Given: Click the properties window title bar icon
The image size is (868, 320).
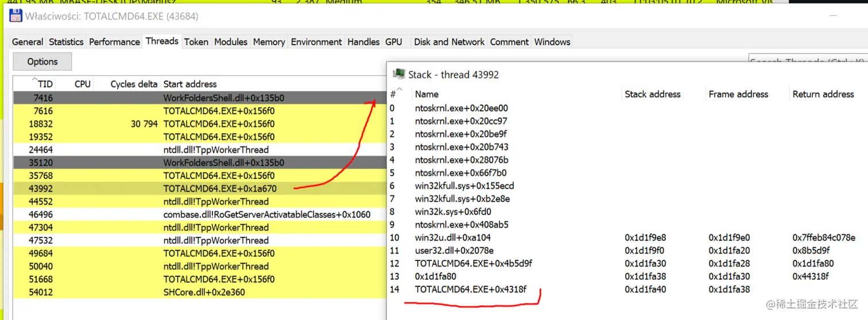Looking at the screenshot, I should [x=15, y=16].
